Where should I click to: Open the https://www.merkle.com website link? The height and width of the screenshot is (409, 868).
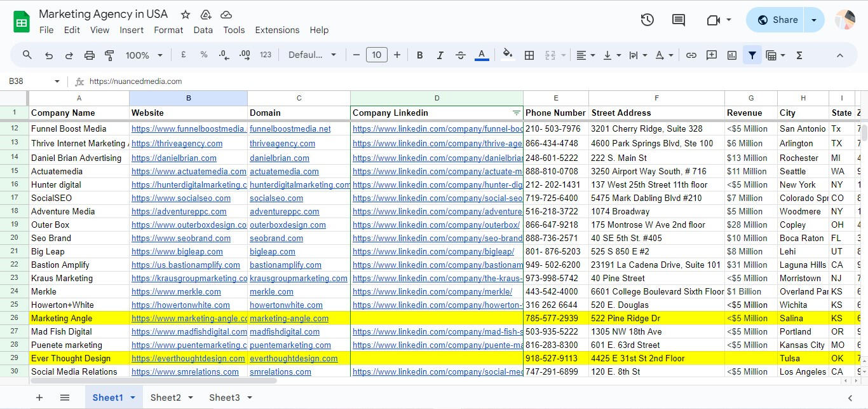[176, 291]
